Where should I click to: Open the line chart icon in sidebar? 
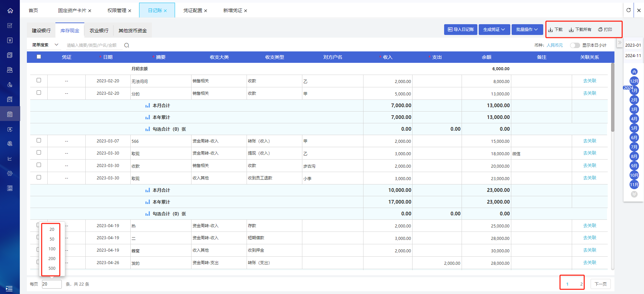pos(10,159)
